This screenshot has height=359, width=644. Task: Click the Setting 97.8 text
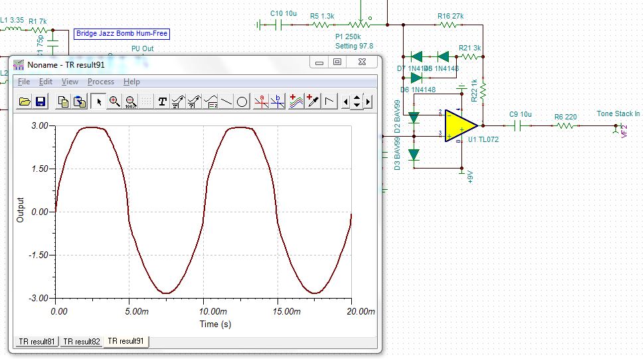[x=354, y=46]
